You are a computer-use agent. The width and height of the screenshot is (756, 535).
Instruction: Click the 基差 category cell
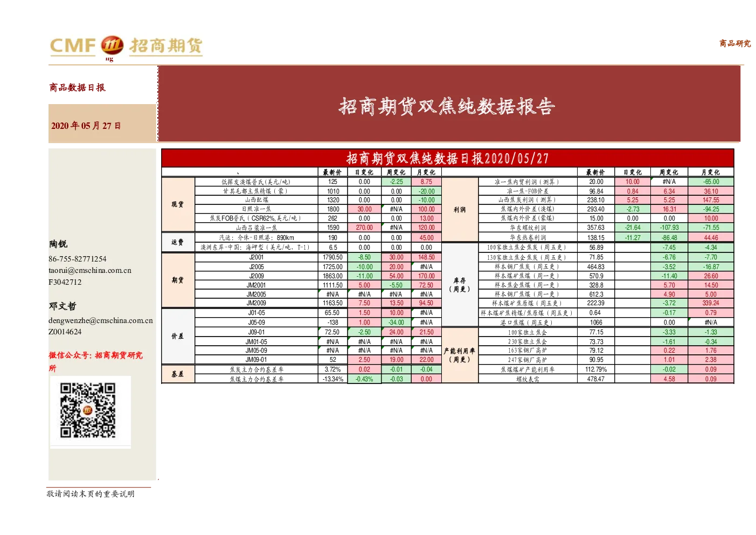(x=178, y=374)
